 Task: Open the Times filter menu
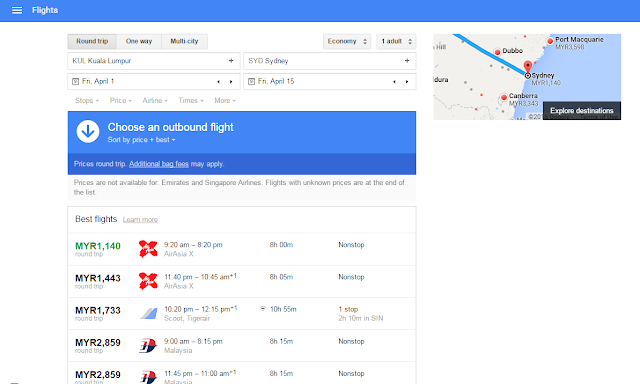(x=191, y=100)
